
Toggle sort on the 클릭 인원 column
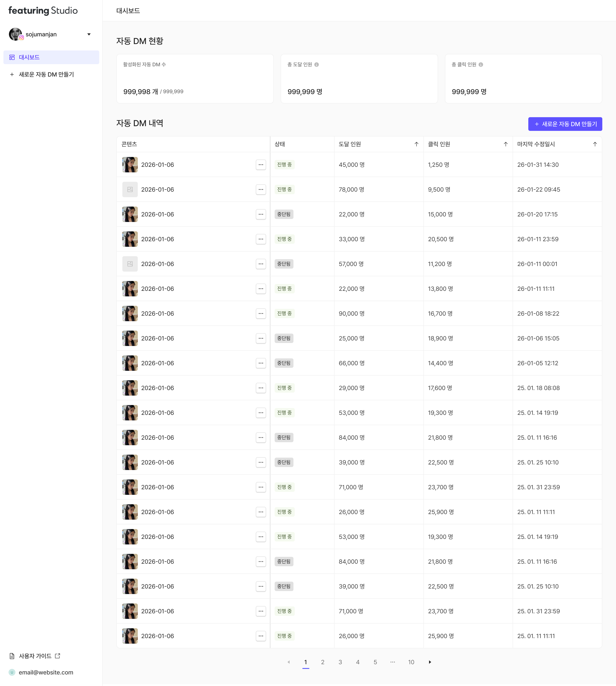pos(506,144)
